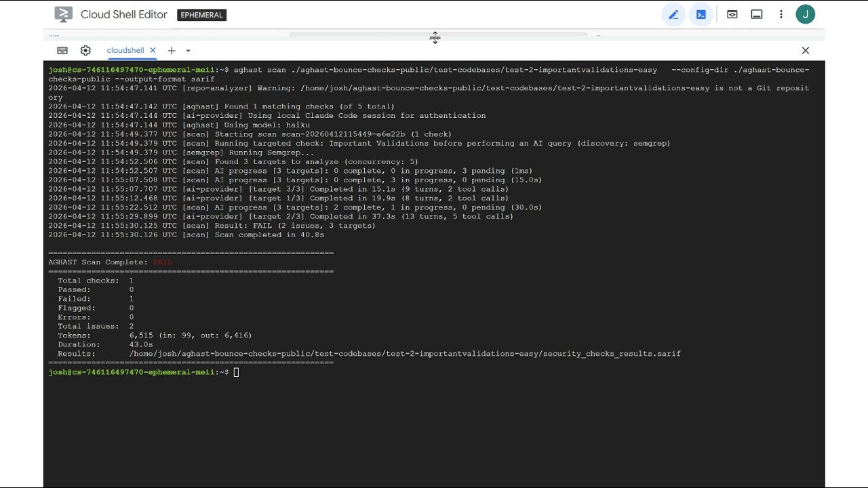Screen dimensions: 868x488
Task: Toggle the Open Terminal icon
Action: pyautogui.click(x=701, y=14)
